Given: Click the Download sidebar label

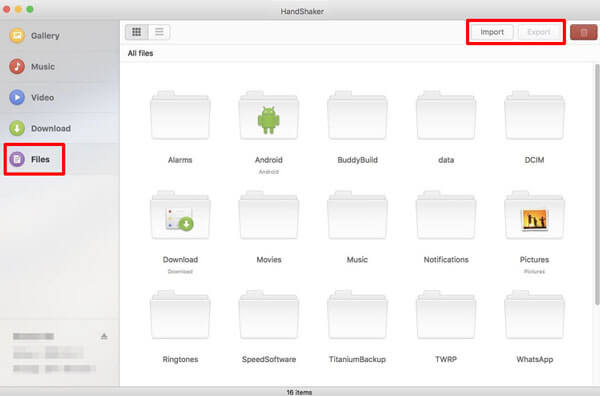Looking at the screenshot, I should click(x=51, y=129).
